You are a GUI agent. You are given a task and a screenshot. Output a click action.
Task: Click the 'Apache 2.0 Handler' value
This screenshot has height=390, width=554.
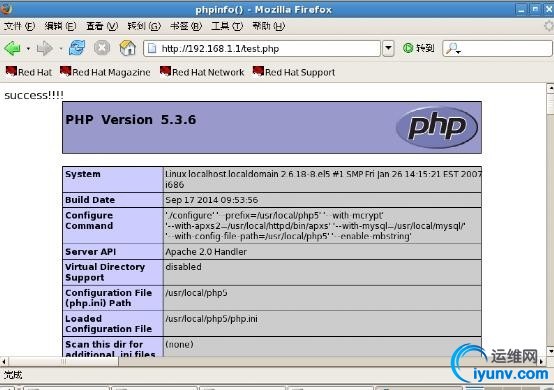click(x=206, y=252)
